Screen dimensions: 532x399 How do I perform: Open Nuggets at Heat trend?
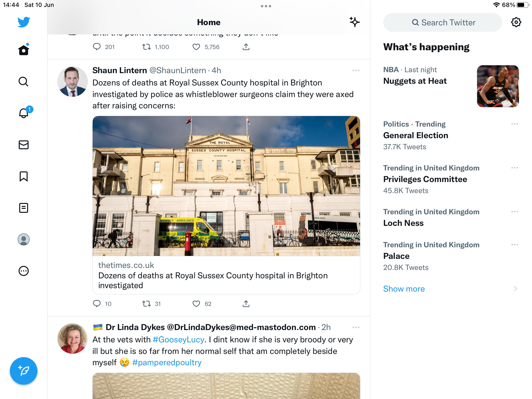(415, 81)
